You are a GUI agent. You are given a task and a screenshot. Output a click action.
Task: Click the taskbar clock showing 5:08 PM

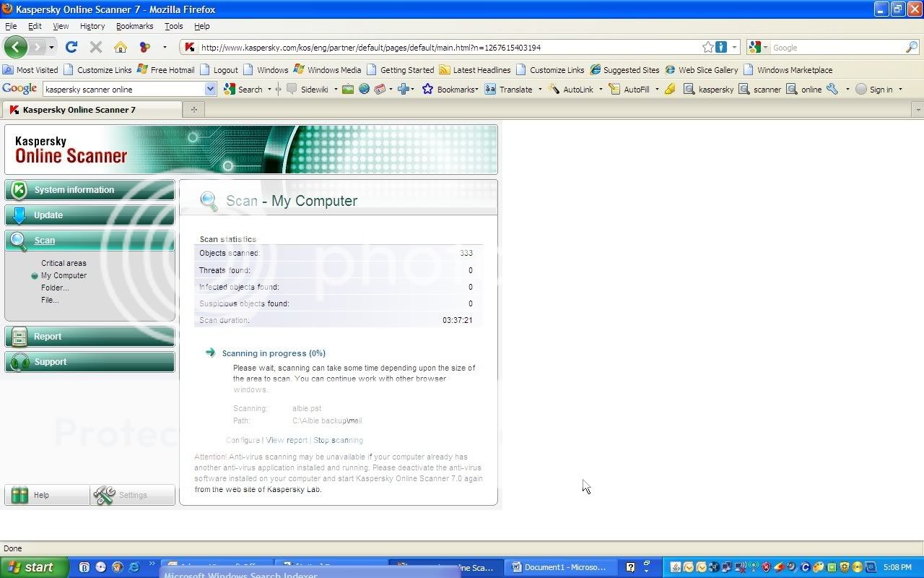(897, 567)
